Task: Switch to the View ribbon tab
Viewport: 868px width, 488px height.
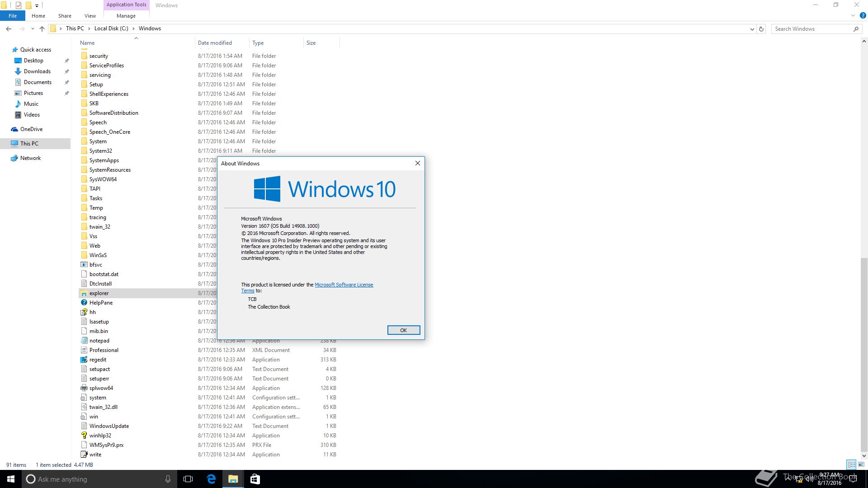Action: (90, 15)
